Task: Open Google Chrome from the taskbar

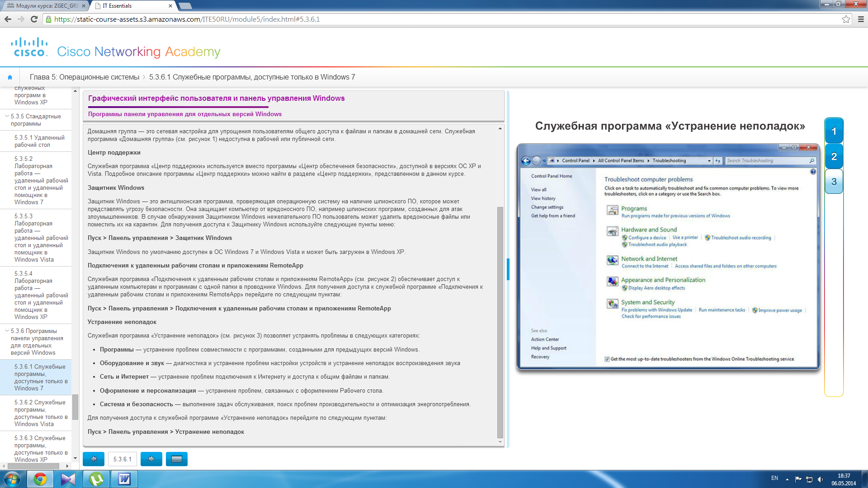Action: point(40,479)
